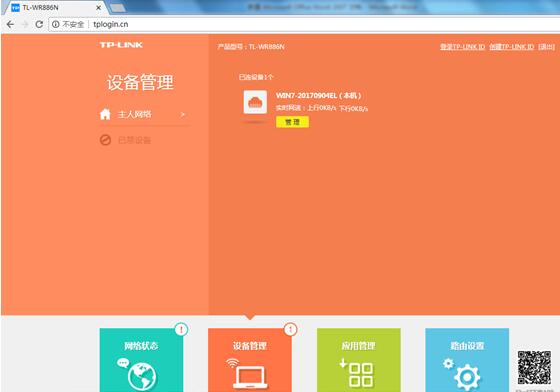Viewport: 560px width, 392px height.
Task: Reload the page with refresh icon
Action: pos(39,24)
